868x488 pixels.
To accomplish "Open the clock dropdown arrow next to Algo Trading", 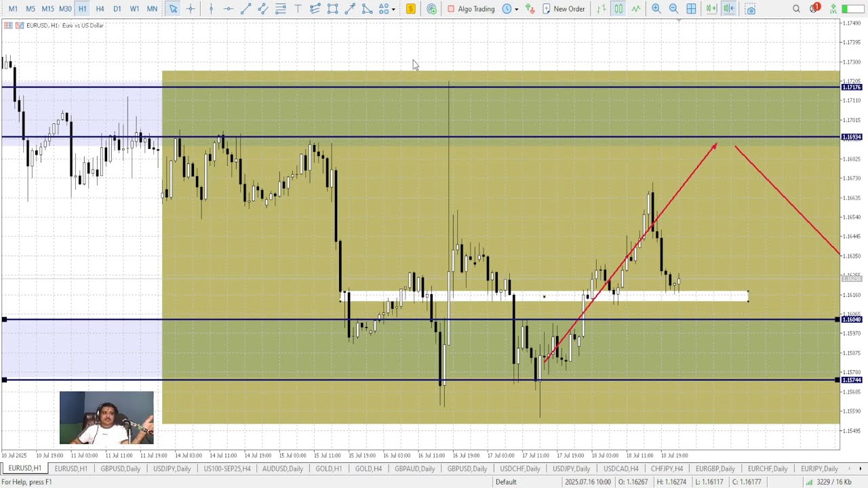I will tap(516, 9).
